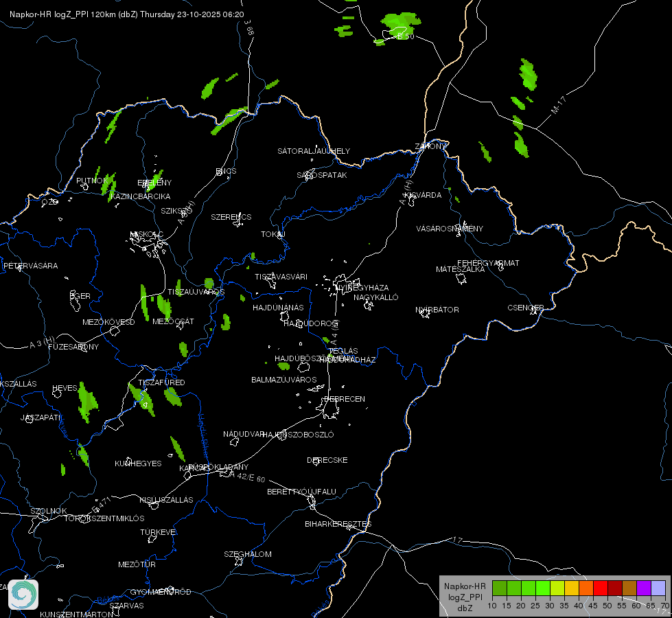Click the MISKOLC city label

[x=147, y=234]
